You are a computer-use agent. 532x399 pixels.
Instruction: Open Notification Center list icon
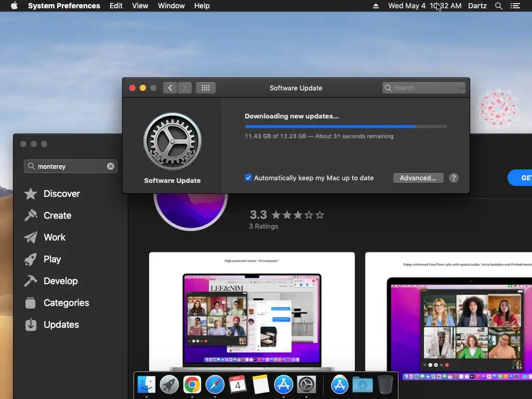click(x=515, y=6)
